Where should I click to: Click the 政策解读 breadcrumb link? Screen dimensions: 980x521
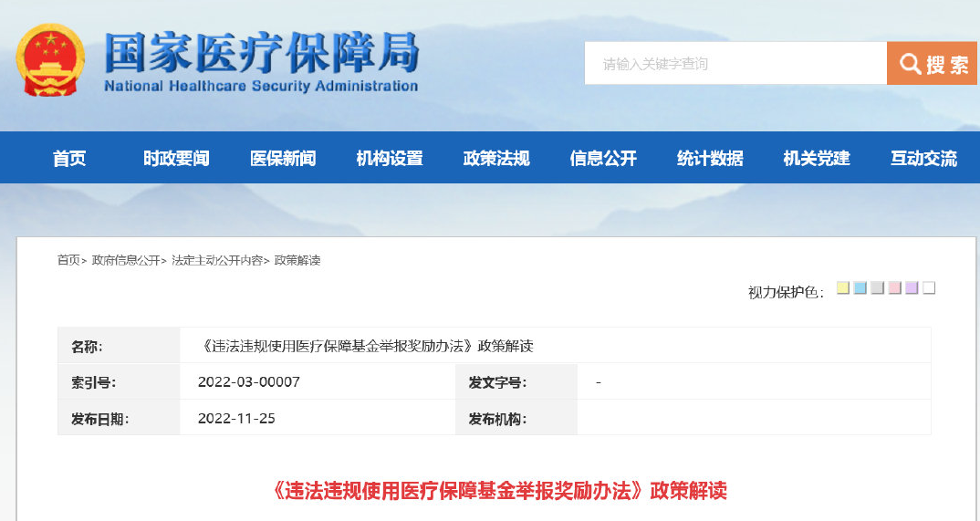click(x=297, y=261)
